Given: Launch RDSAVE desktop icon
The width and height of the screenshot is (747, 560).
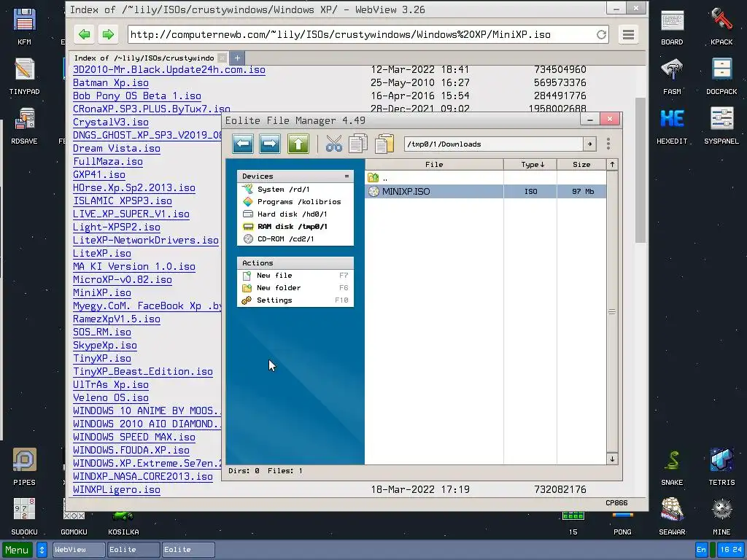Looking at the screenshot, I should pyautogui.click(x=24, y=125).
